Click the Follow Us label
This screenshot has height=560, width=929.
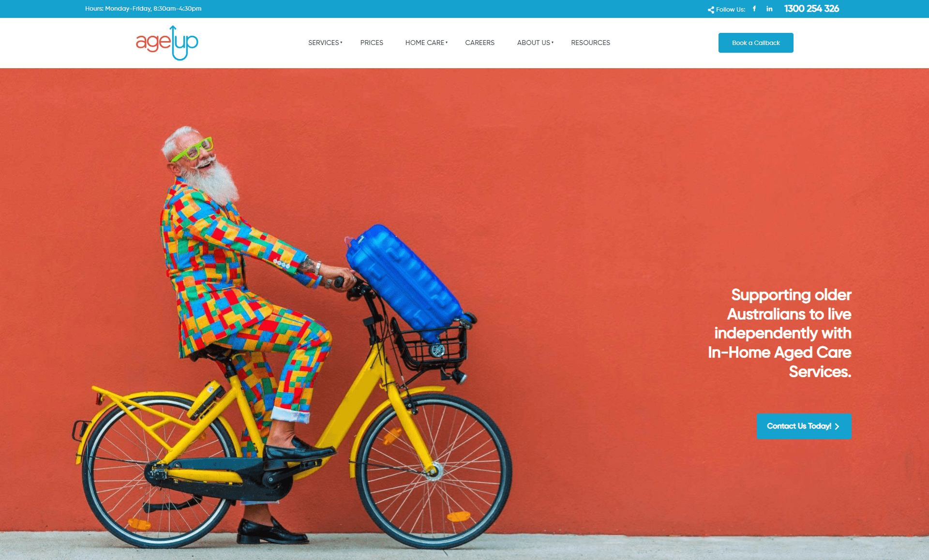(731, 9)
